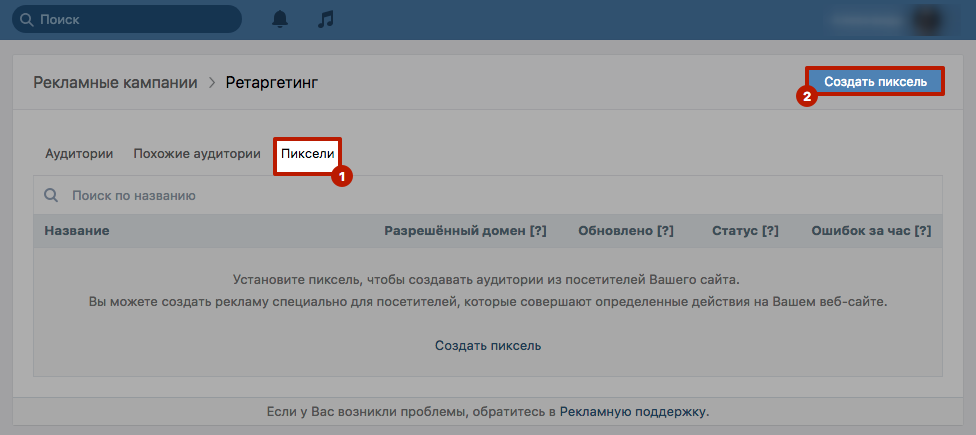Select the Пиксели tab
The image size is (976, 435).
(307, 154)
